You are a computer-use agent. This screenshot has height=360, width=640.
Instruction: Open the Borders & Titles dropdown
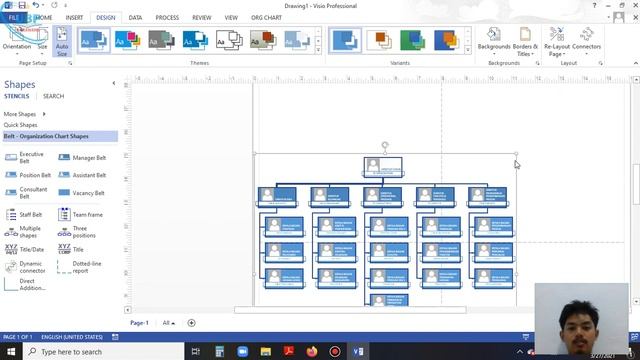tap(525, 41)
